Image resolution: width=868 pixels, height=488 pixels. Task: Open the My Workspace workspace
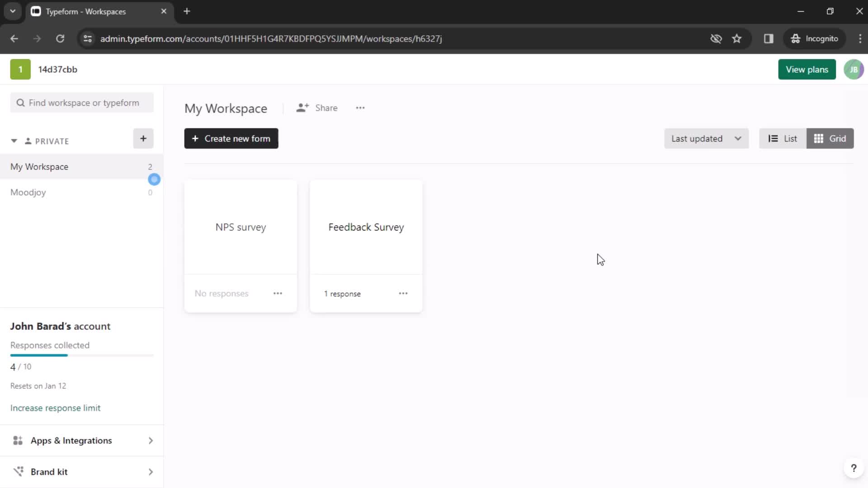pyautogui.click(x=39, y=166)
